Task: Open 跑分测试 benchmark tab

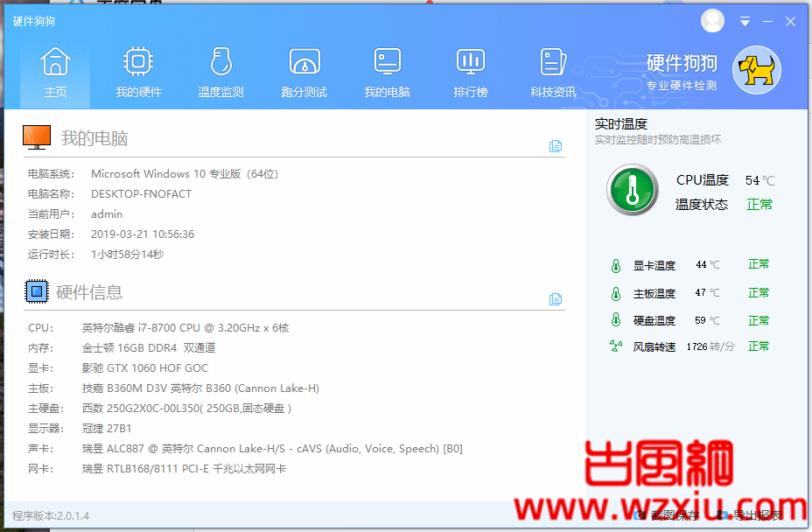Action: (x=304, y=73)
